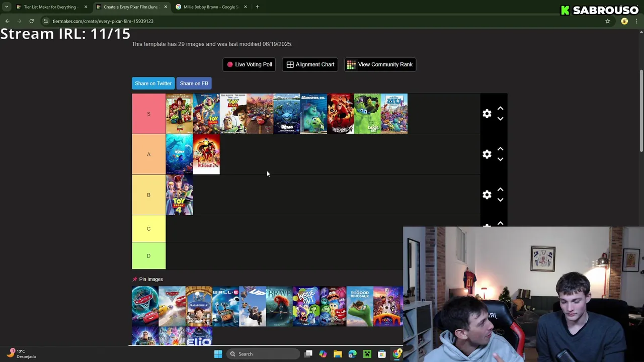
Task: Move A tier row up with arrow
Action: [x=500, y=149]
